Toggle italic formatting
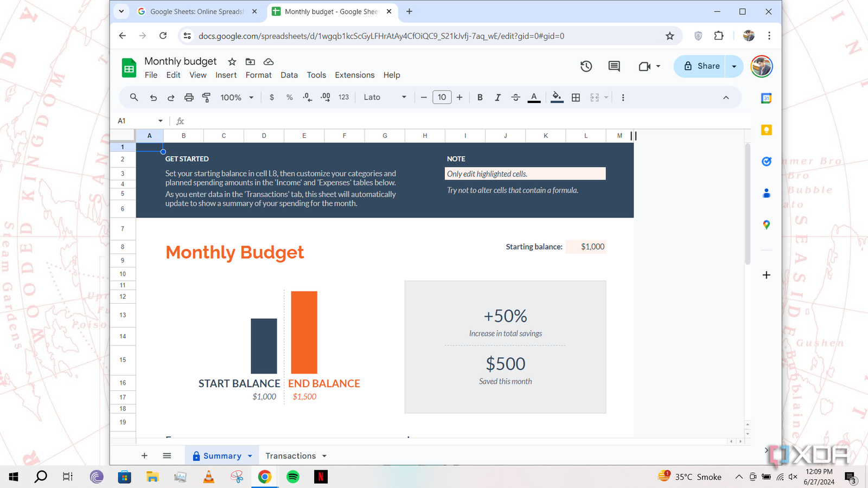868x488 pixels. tap(497, 98)
